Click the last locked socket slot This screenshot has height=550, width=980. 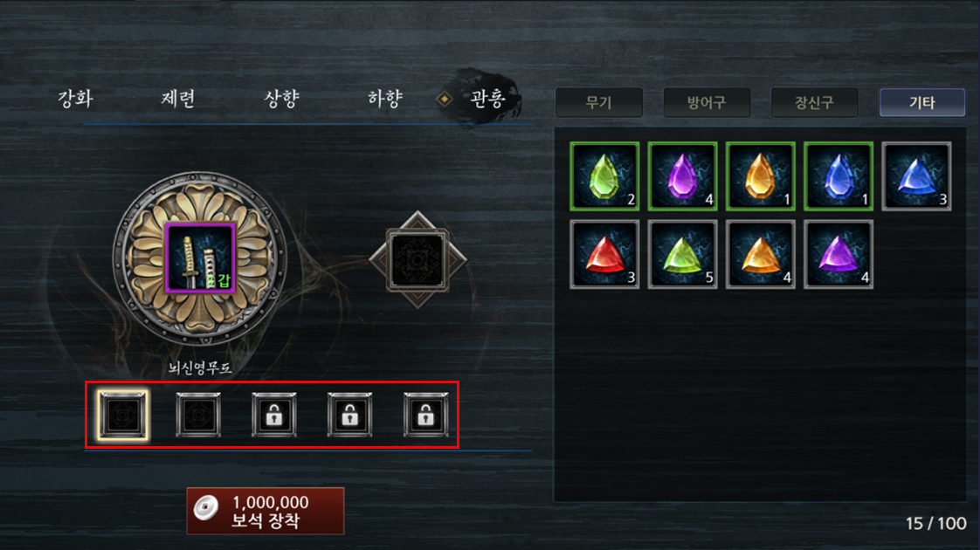click(425, 415)
